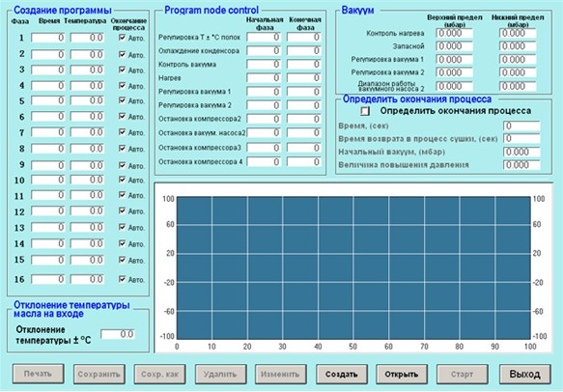Click the Начальный вакуум, (мбар) field
Screen dimensions: 563x392
pos(521,153)
